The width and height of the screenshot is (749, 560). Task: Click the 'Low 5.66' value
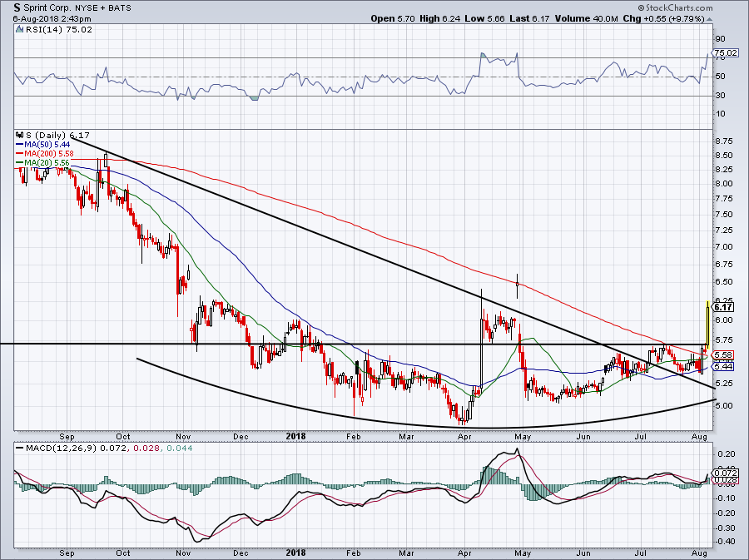click(x=484, y=18)
